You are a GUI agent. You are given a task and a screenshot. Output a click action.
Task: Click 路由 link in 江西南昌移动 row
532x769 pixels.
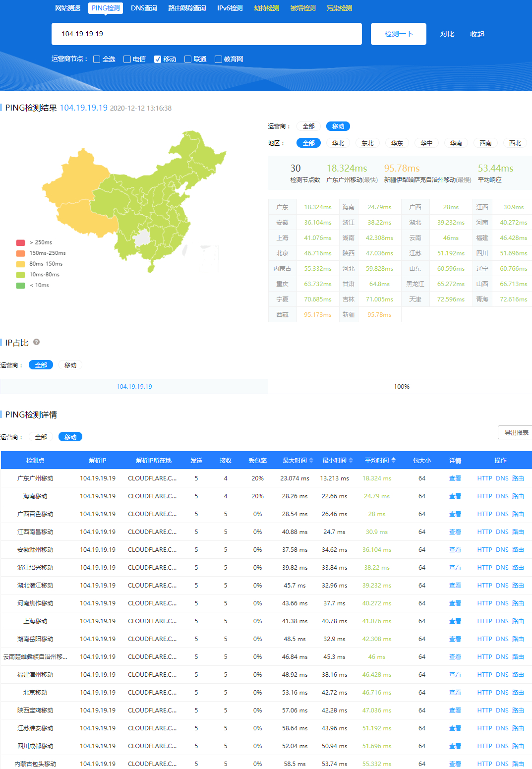coord(518,532)
